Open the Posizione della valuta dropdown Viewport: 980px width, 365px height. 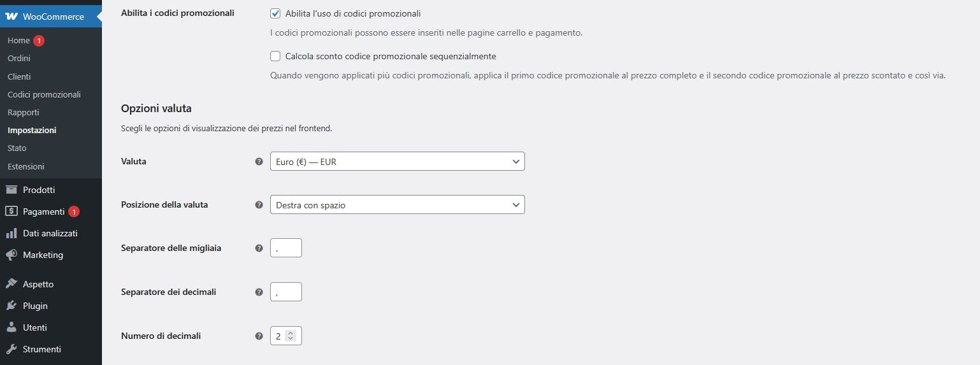click(397, 204)
